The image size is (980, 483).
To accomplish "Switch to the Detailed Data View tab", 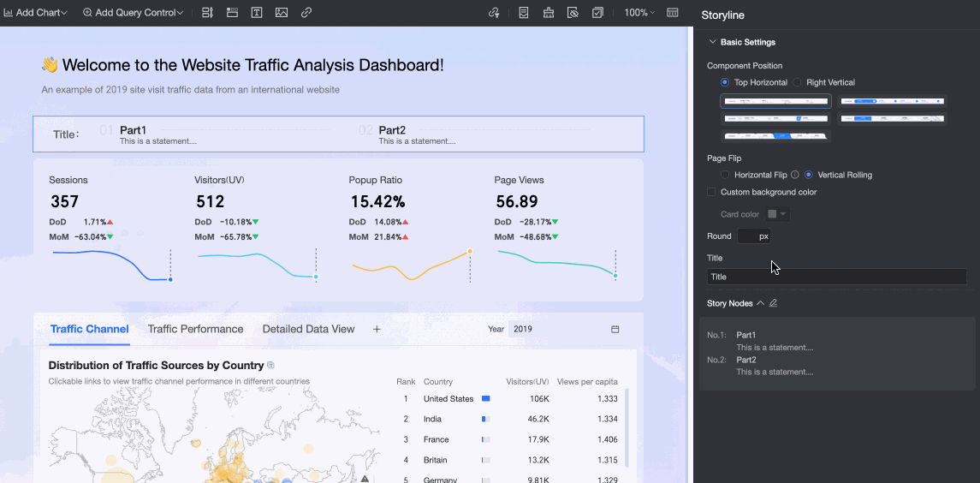I will [x=308, y=329].
